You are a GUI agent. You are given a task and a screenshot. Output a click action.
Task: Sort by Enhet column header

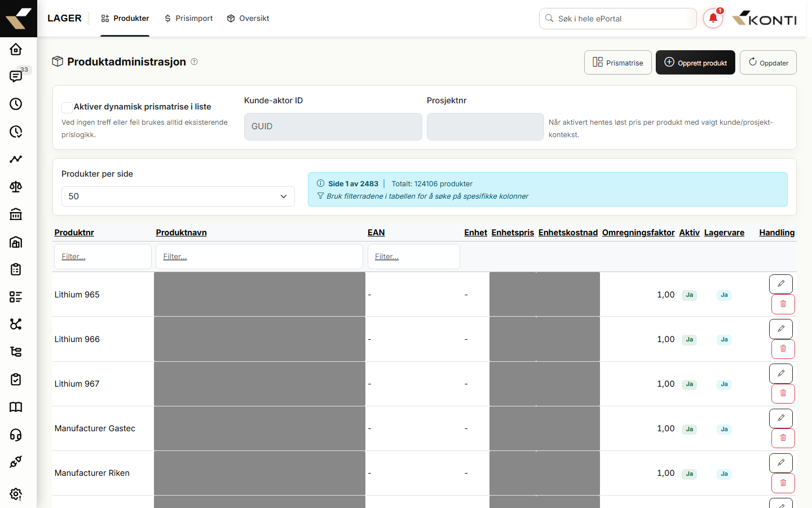476,233
